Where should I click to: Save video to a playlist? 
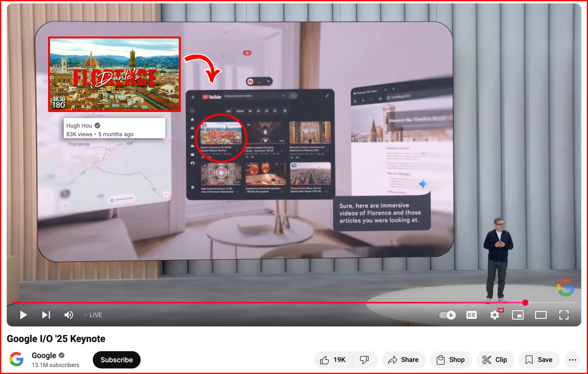pyautogui.click(x=539, y=360)
